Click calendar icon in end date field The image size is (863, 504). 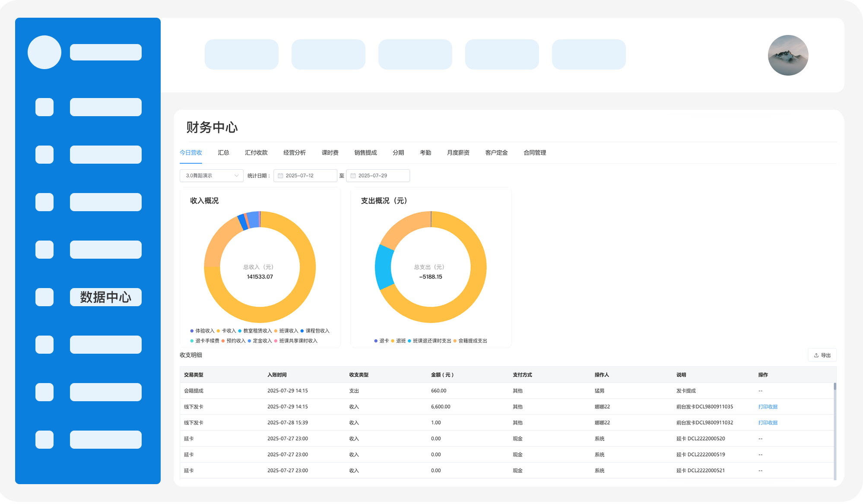(353, 176)
